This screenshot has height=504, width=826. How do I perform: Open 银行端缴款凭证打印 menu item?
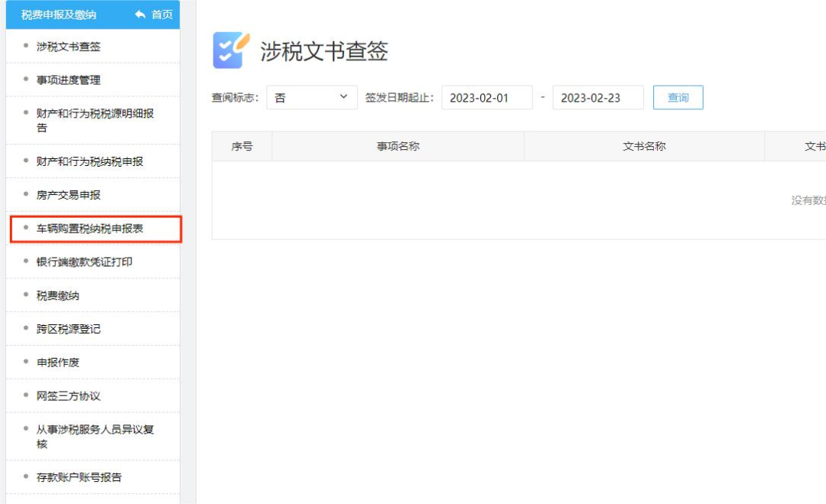click(x=84, y=262)
